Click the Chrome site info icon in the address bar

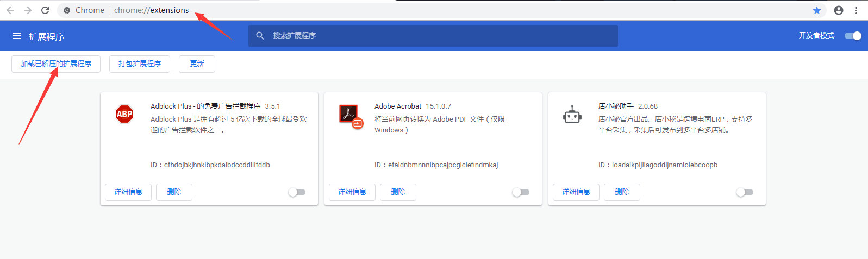(x=67, y=10)
